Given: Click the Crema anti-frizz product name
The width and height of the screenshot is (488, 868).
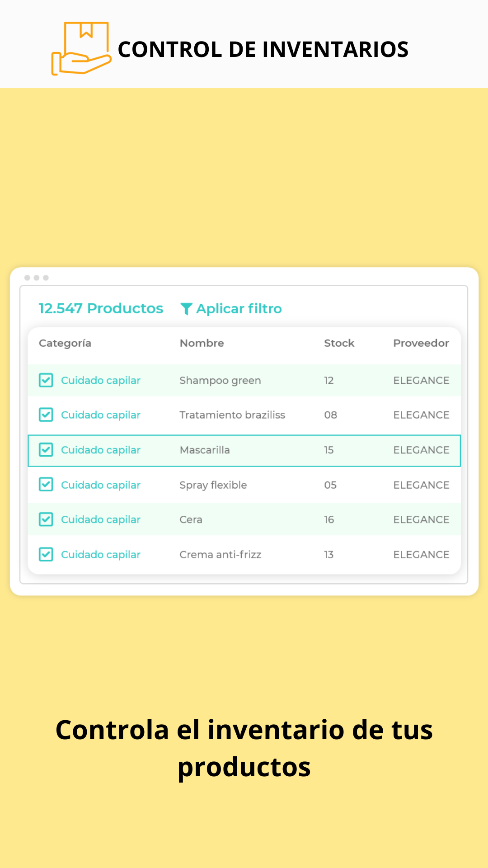Looking at the screenshot, I should tap(220, 554).
